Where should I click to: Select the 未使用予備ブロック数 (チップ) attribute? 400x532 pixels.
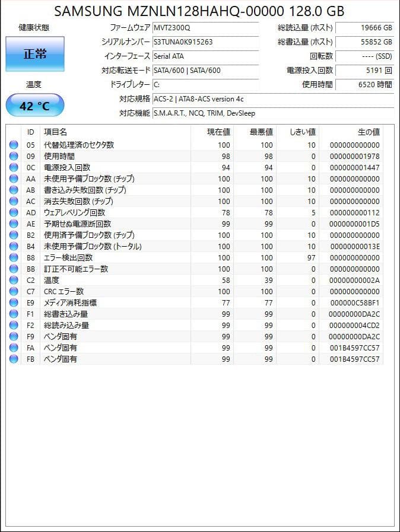coord(89,179)
